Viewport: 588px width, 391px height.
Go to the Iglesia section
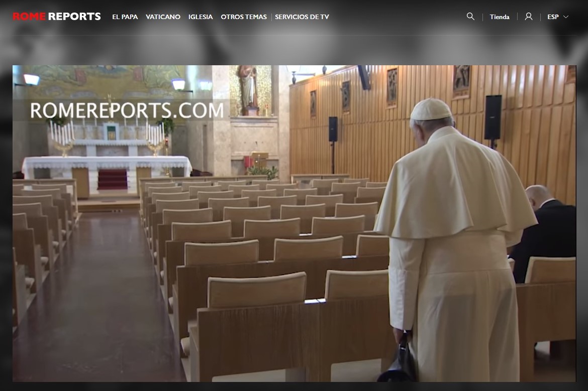pyautogui.click(x=200, y=17)
